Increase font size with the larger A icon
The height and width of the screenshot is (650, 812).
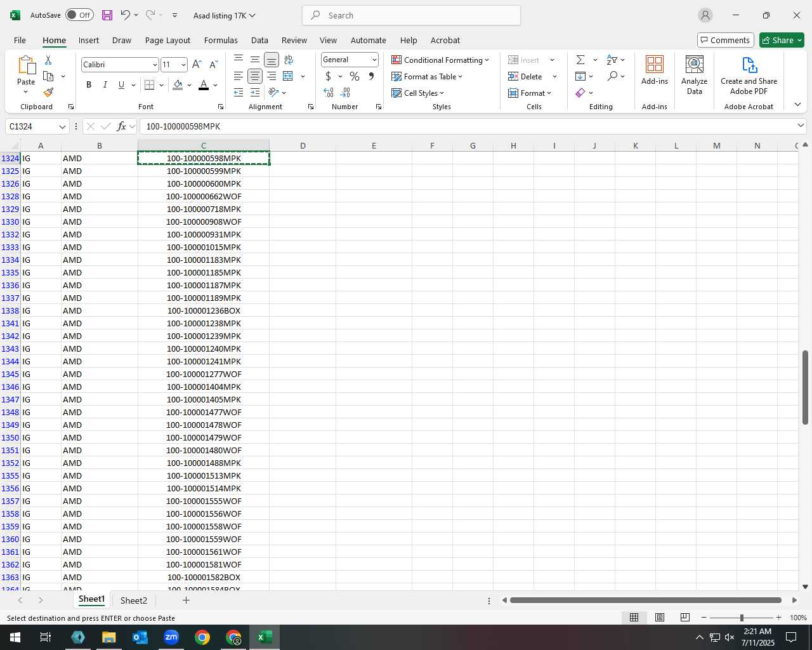point(197,64)
